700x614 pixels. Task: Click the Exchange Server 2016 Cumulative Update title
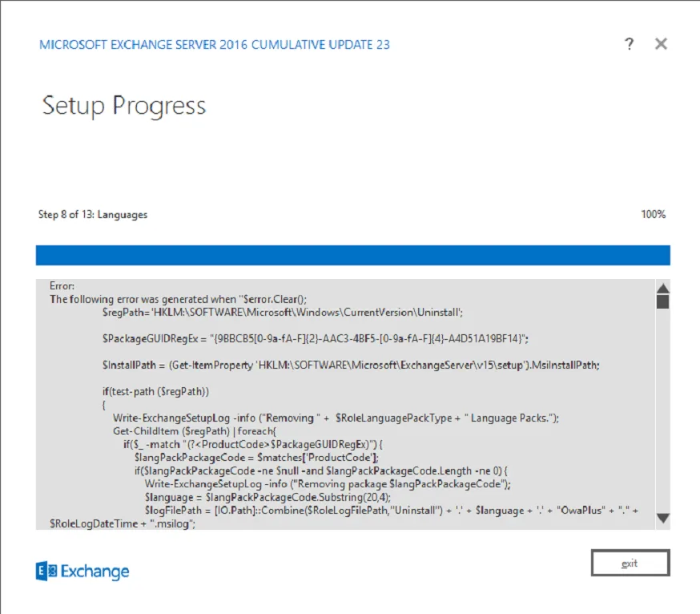[x=215, y=45]
